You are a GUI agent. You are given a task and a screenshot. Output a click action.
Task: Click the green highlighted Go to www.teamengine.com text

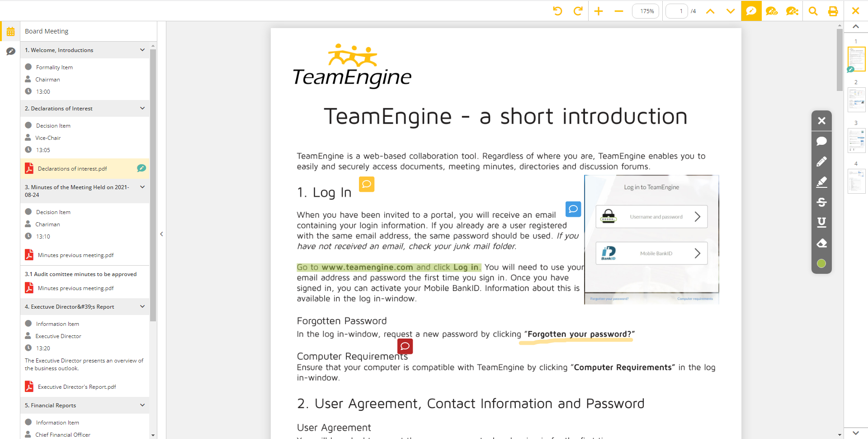(389, 267)
